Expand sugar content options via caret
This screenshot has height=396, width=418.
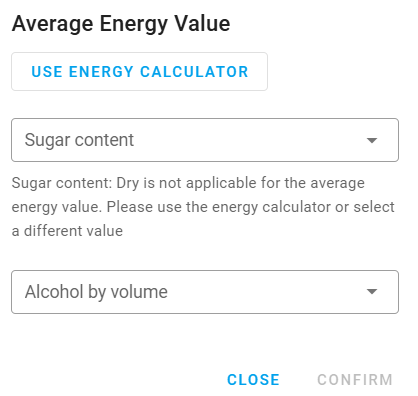[x=372, y=140]
